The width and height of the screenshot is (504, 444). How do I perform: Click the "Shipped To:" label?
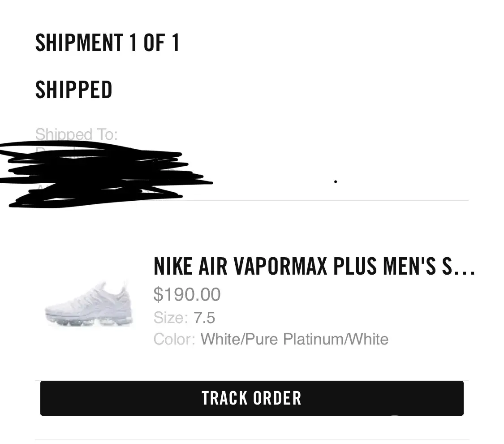(x=76, y=134)
